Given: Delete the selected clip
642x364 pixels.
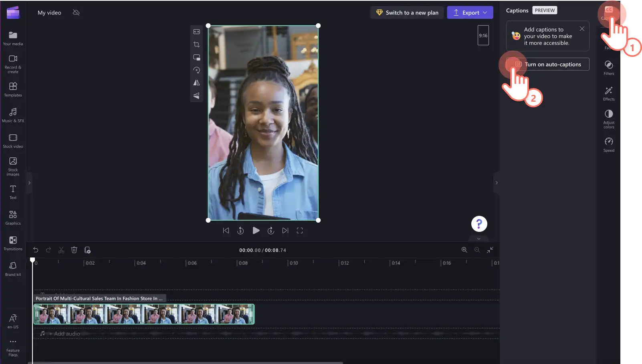Looking at the screenshot, I should (x=74, y=250).
